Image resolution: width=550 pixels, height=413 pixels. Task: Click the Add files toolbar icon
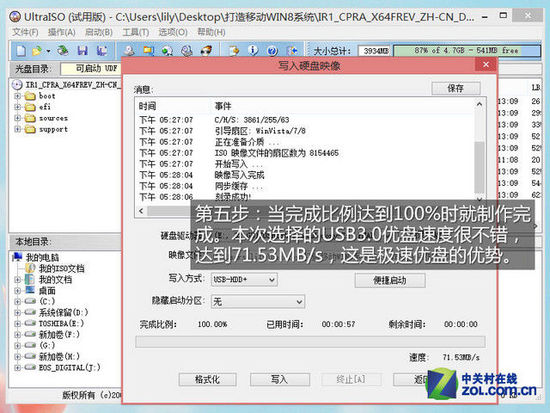point(234,51)
